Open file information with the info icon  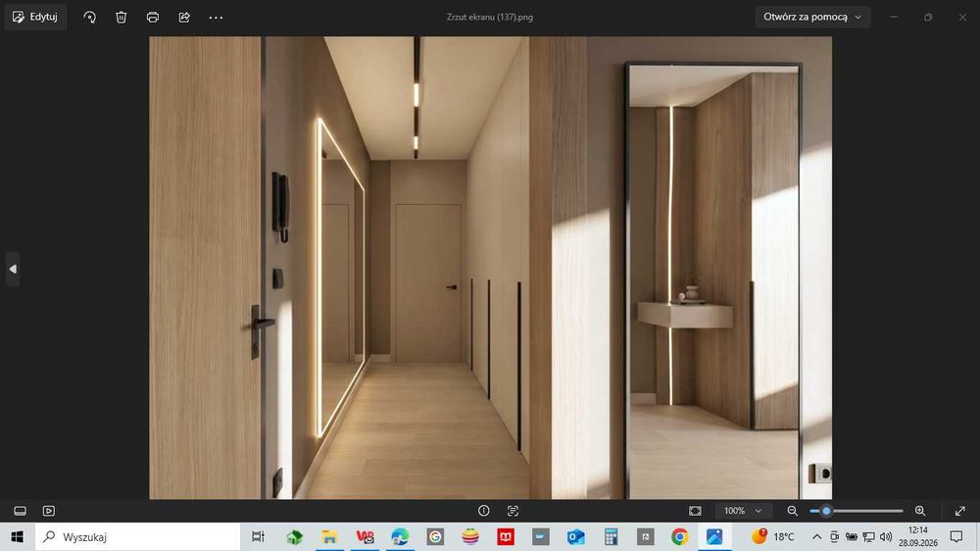(x=484, y=511)
